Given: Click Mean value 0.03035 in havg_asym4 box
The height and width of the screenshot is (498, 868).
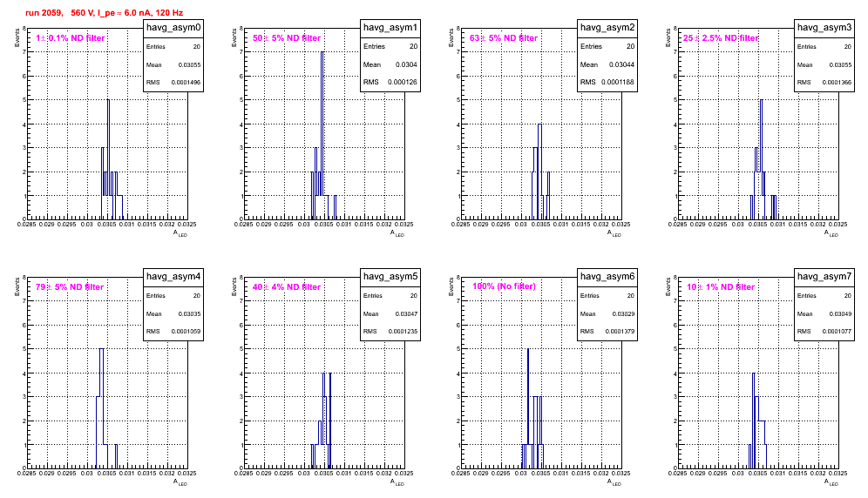Looking at the screenshot, I should pyautogui.click(x=189, y=314).
